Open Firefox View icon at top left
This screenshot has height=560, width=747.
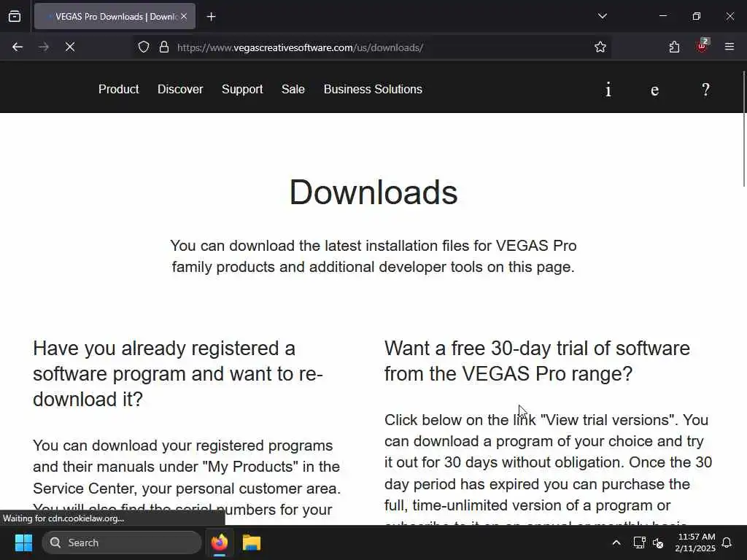tap(15, 17)
